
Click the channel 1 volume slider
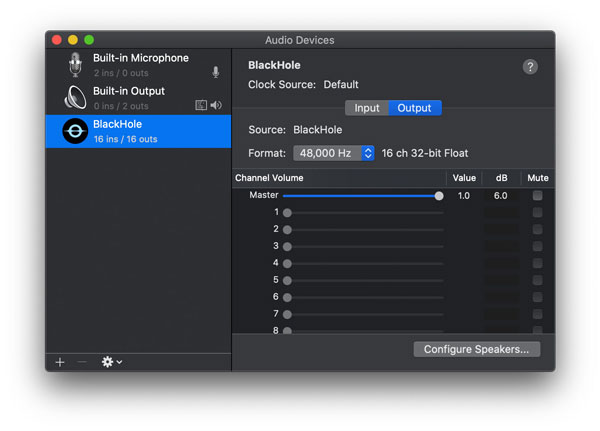pos(363,213)
